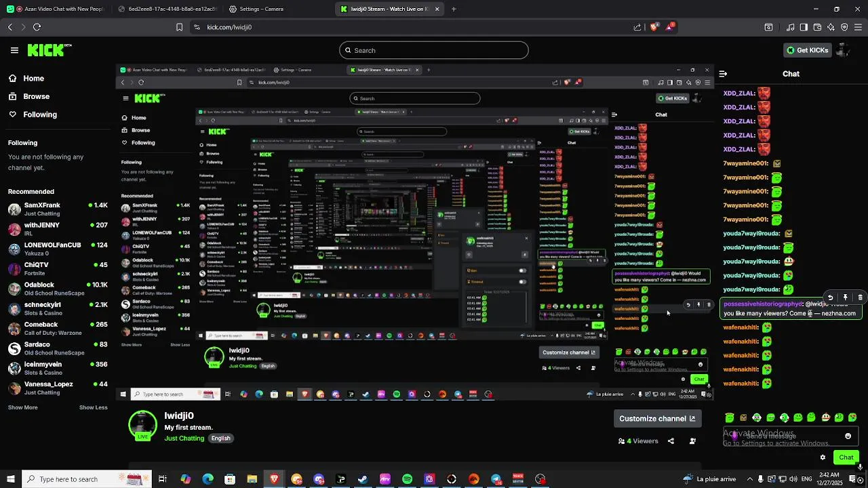Open Just Chatting category link
This screenshot has width=868, height=488.
pos(184,439)
